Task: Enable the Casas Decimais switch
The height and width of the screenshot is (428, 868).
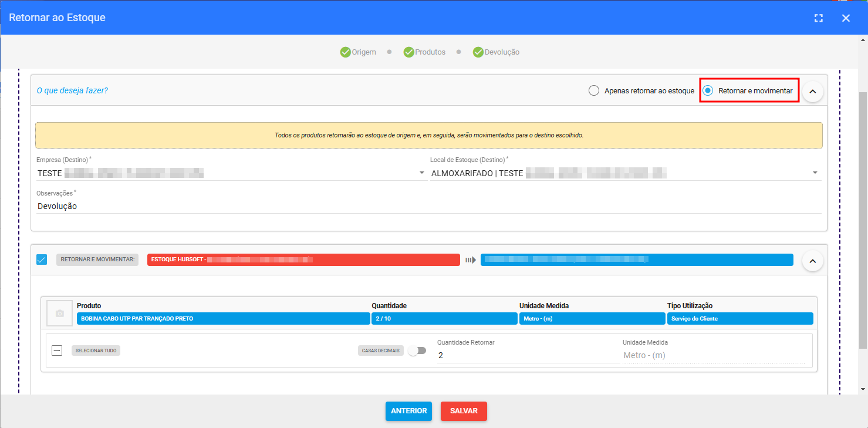Action: (x=417, y=351)
